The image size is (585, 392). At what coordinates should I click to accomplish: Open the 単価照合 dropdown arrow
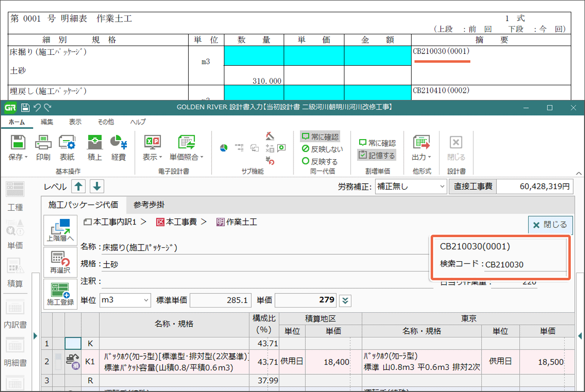[202, 157]
